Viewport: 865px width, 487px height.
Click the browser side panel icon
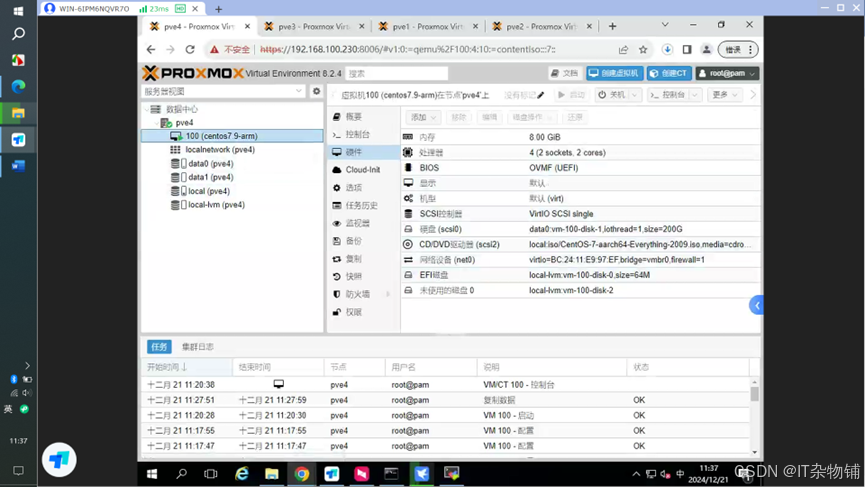click(x=687, y=50)
